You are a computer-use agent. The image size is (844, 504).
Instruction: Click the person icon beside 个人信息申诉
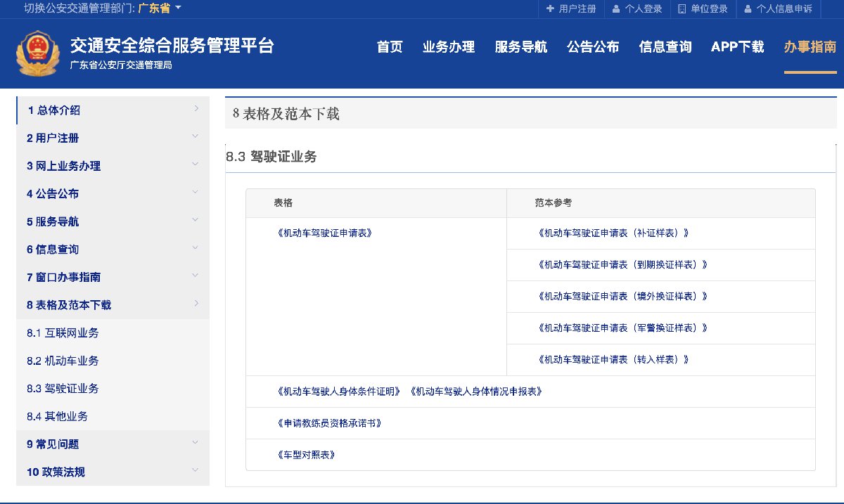748,9
